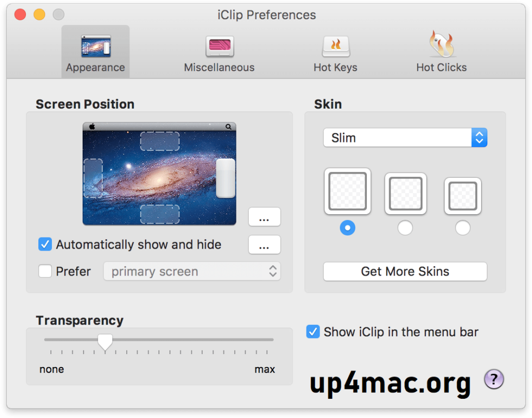This screenshot has height=418, width=532.
Task: Click the top position zone in the screen preview
Action: pyautogui.click(x=159, y=140)
